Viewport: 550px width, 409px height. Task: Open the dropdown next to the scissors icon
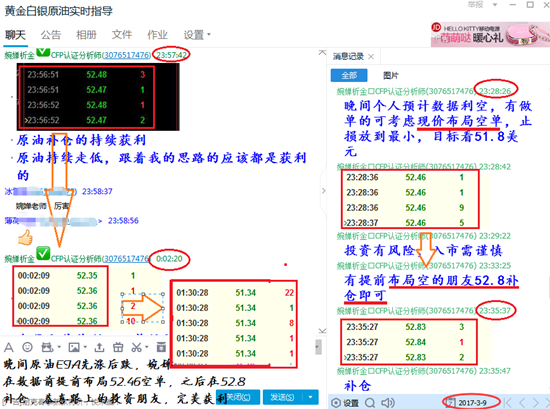147,347
